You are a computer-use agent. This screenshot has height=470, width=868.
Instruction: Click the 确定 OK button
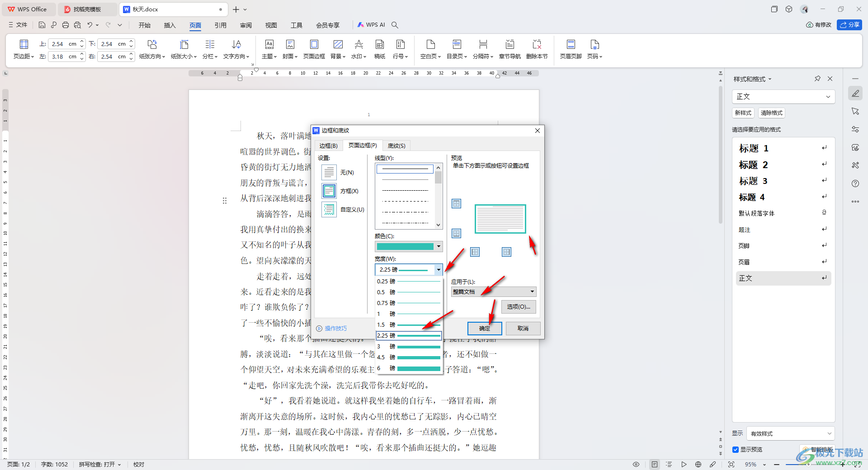coord(485,329)
